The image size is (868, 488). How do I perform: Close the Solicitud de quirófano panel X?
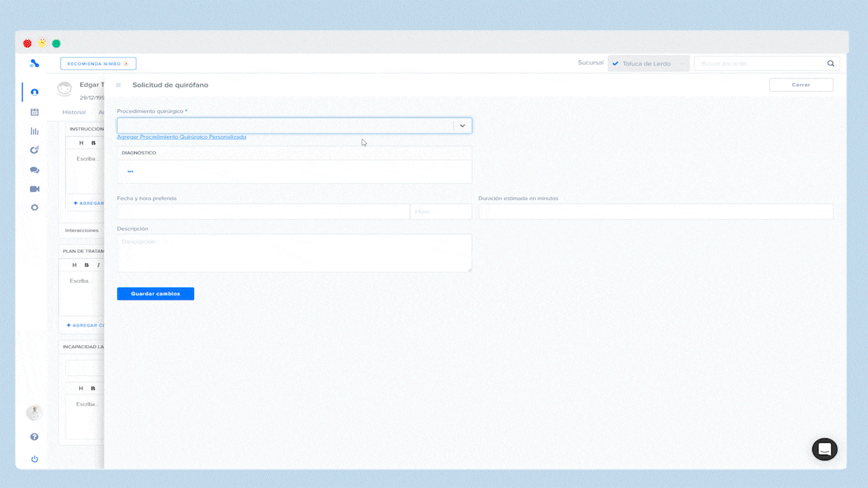[118, 85]
